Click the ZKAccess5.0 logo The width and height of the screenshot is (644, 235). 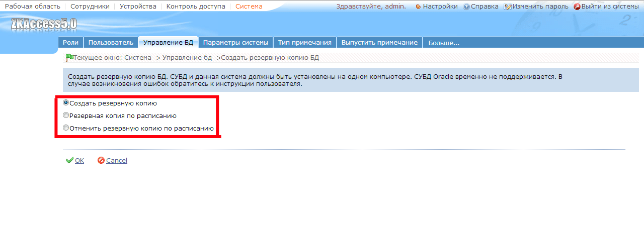point(44,24)
